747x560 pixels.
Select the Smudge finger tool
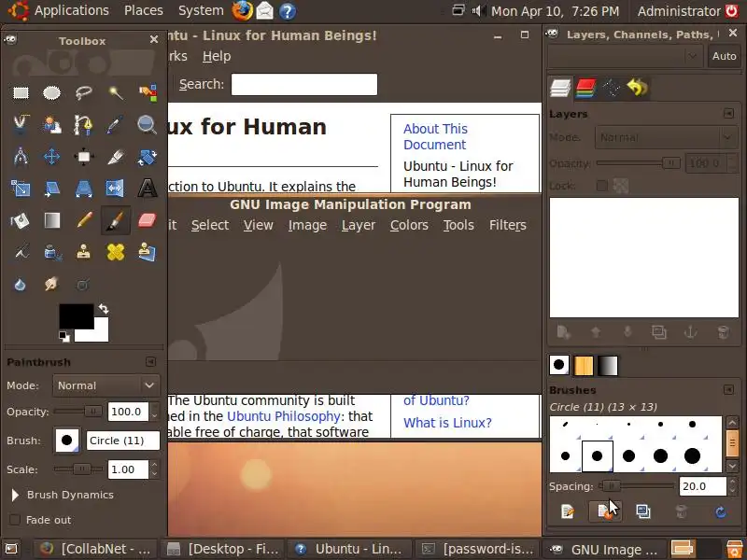point(52,285)
